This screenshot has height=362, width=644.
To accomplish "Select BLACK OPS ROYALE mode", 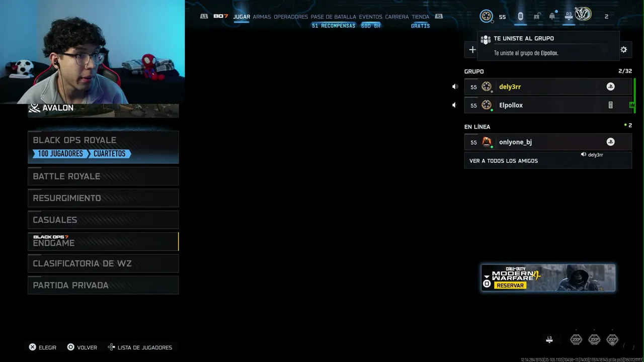I will pos(103,147).
